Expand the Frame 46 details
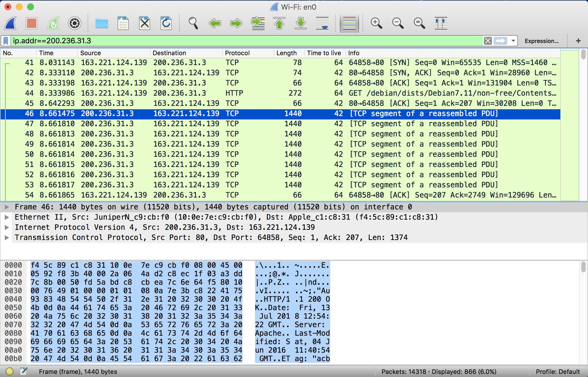This screenshot has height=377, width=588. pyautogui.click(x=7, y=207)
